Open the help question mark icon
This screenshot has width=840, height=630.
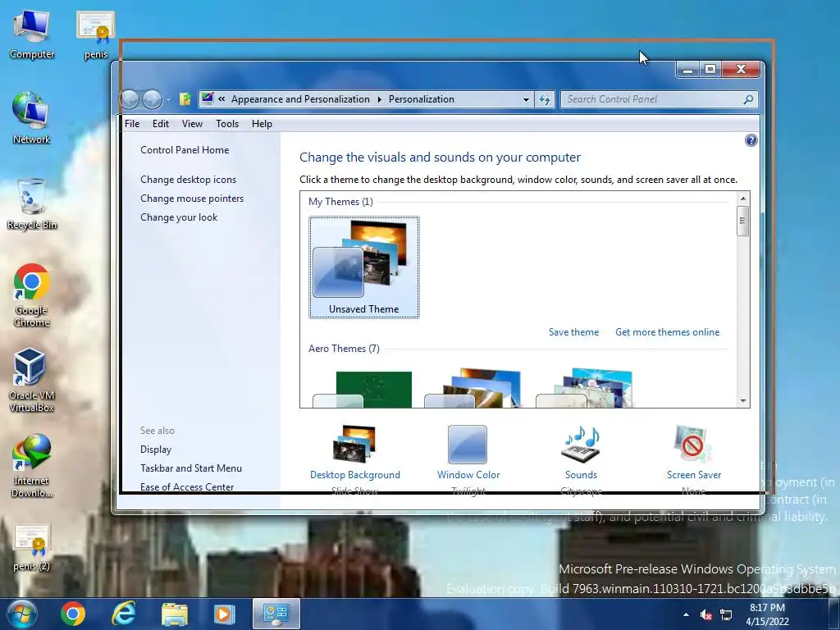tap(751, 140)
